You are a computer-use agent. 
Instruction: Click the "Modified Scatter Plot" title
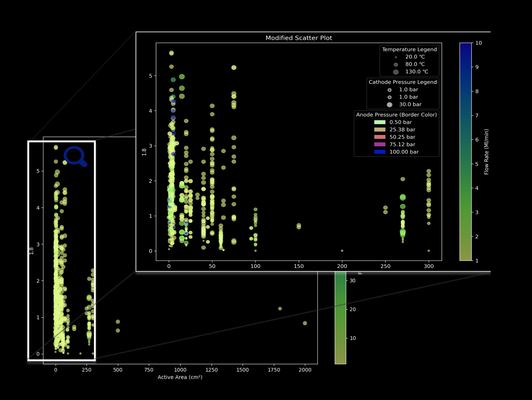(299, 38)
